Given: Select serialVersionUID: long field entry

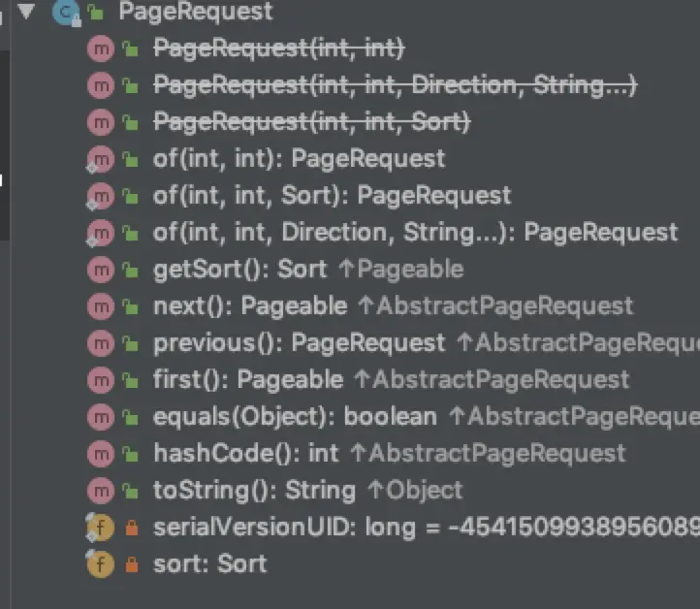Looking at the screenshot, I should click(x=427, y=528).
